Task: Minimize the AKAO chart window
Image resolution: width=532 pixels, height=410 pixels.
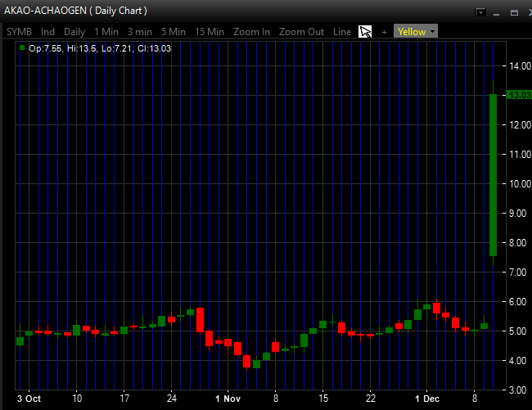Action: (x=496, y=13)
